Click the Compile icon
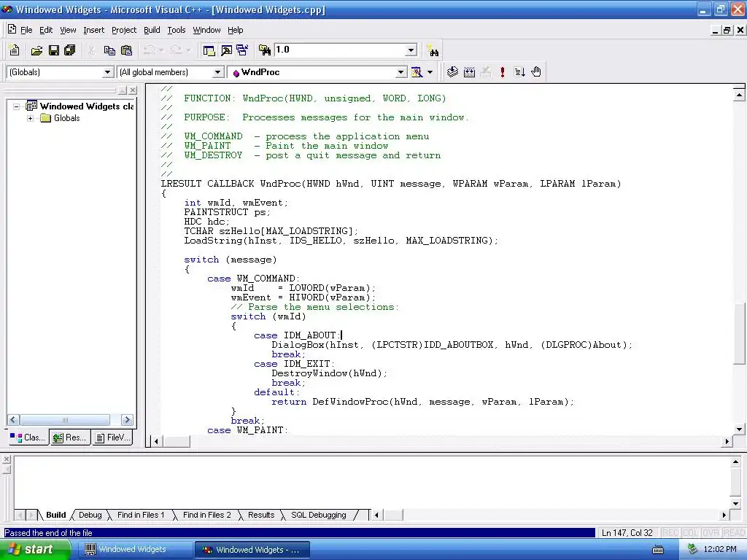Screen dimensions: 747x560 [x=452, y=72]
